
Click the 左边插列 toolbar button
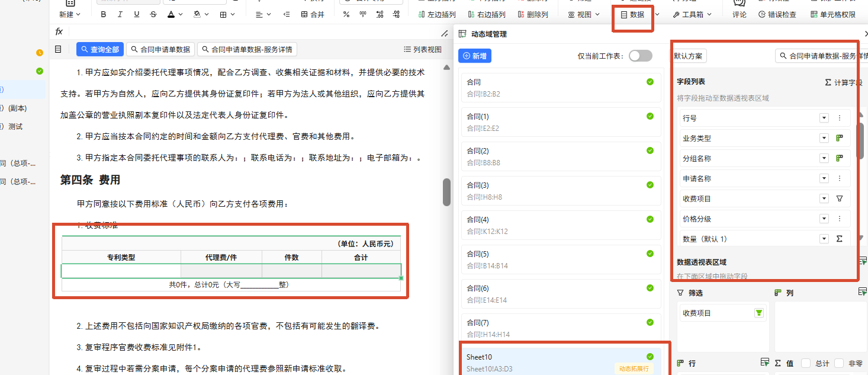(436, 14)
